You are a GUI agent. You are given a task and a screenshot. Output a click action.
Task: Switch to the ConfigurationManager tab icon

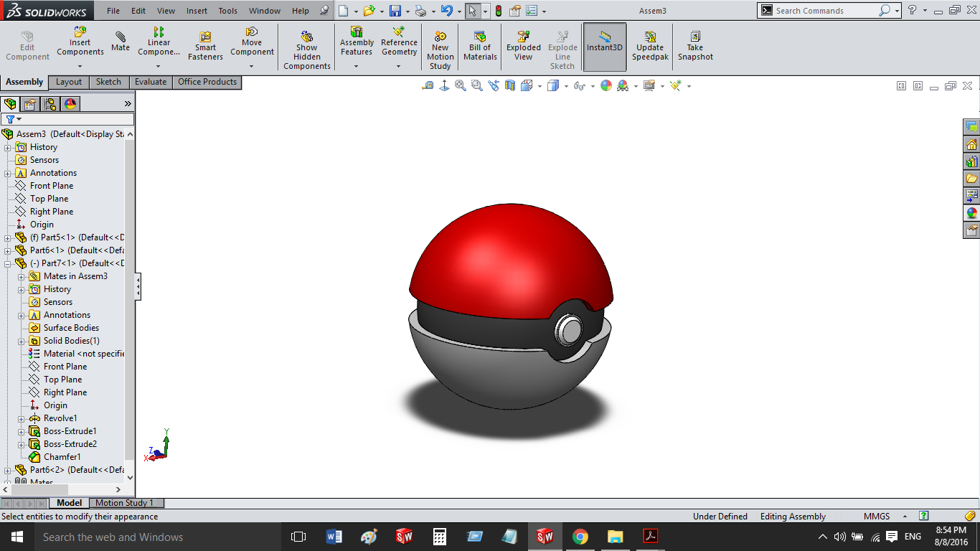50,104
